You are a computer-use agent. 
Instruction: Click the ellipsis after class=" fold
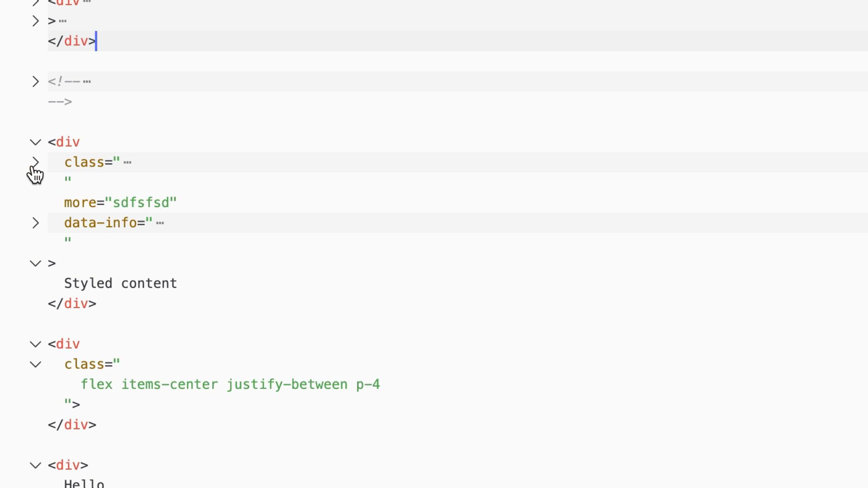coord(127,162)
